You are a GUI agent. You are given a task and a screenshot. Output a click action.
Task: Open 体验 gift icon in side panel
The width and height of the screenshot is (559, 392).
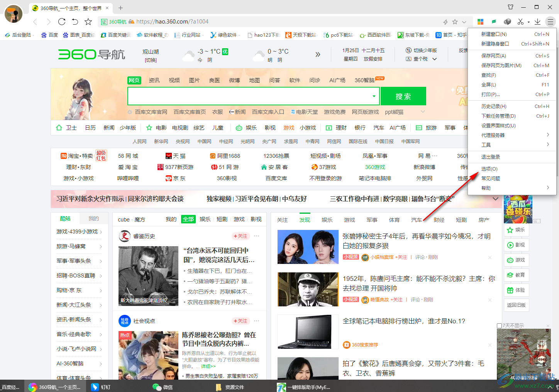(516, 290)
